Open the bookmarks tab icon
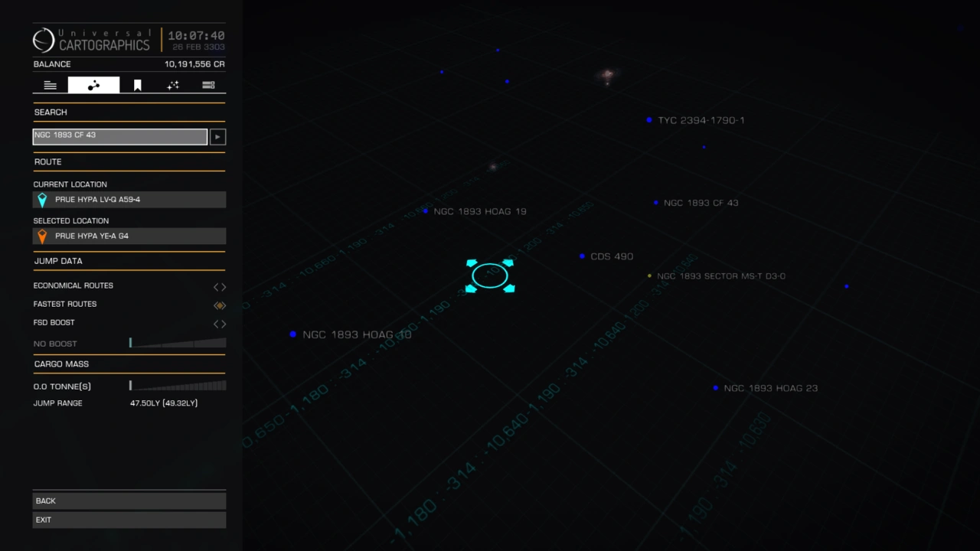The image size is (980, 551). [x=138, y=85]
